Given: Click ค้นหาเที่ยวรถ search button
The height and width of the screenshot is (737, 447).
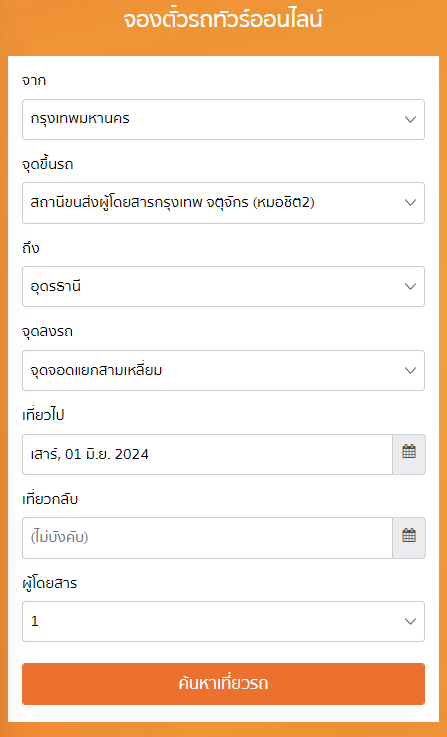Looking at the screenshot, I should [x=223, y=684].
